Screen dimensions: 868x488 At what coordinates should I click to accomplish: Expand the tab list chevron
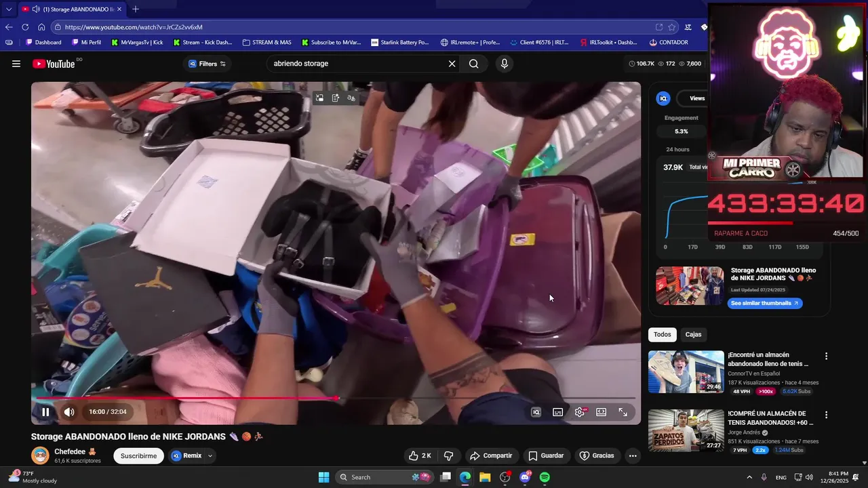[9, 9]
